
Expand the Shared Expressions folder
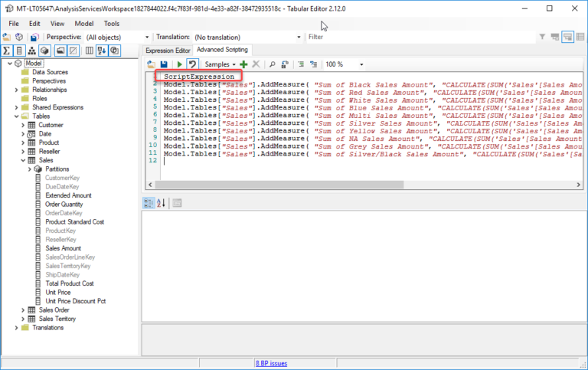pyautogui.click(x=17, y=107)
